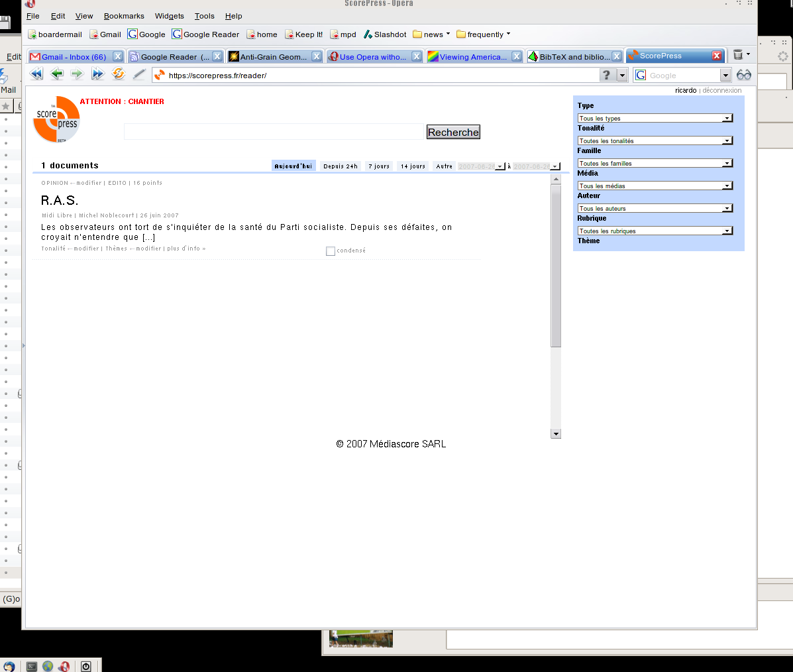
Task: Open the Bookmarks menu
Action: tap(124, 16)
